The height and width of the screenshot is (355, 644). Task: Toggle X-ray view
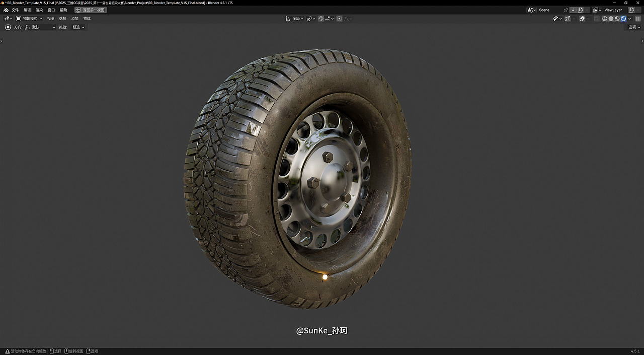point(597,19)
